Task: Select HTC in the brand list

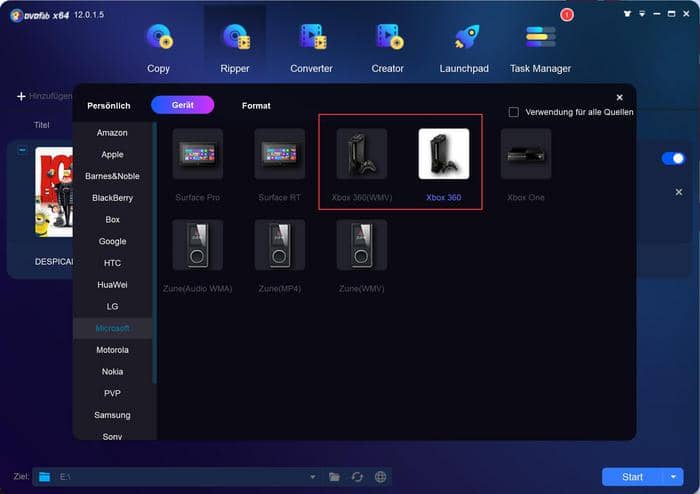Action: click(x=112, y=263)
